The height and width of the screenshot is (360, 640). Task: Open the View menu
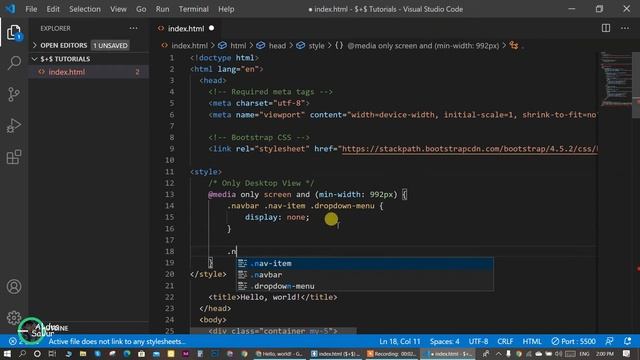click(118, 9)
